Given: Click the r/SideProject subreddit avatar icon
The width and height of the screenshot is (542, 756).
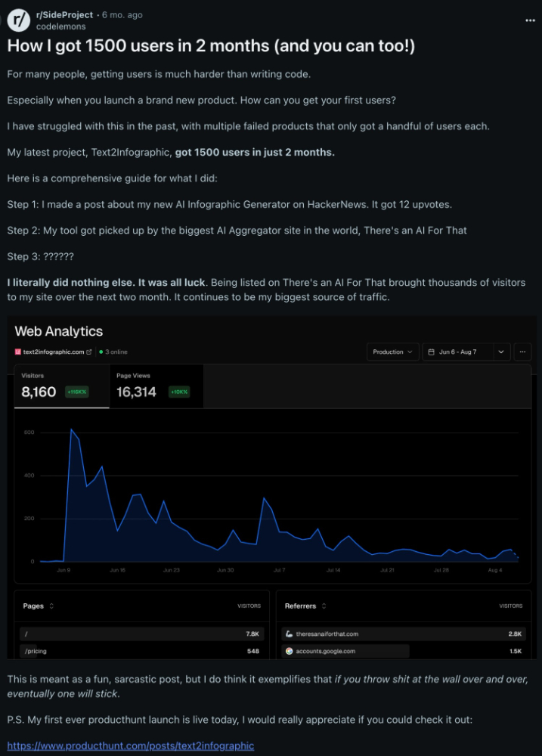Looking at the screenshot, I should click(19, 20).
